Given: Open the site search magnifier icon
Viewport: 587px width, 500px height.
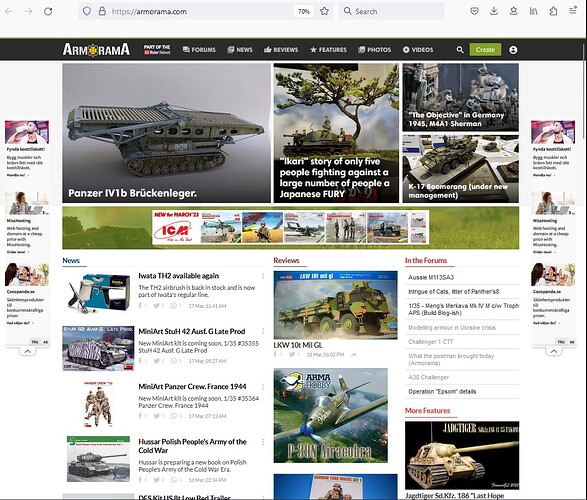Looking at the screenshot, I should 460,50.
